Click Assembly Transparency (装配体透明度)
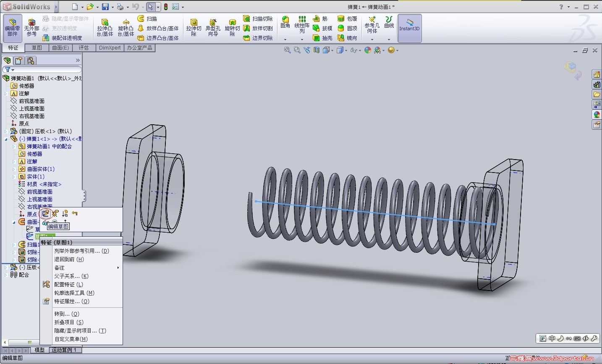602x364 pixels. pos(62,38)
